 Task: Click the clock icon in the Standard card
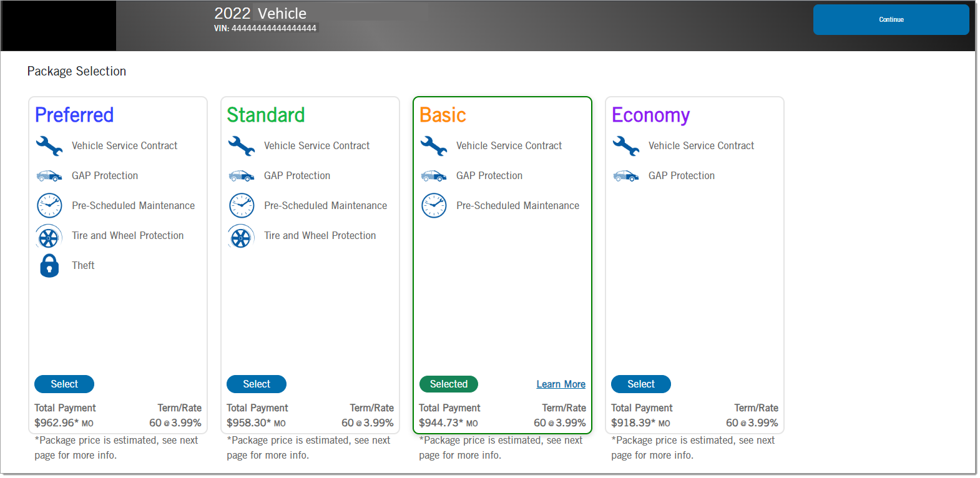tap(242, 205)
